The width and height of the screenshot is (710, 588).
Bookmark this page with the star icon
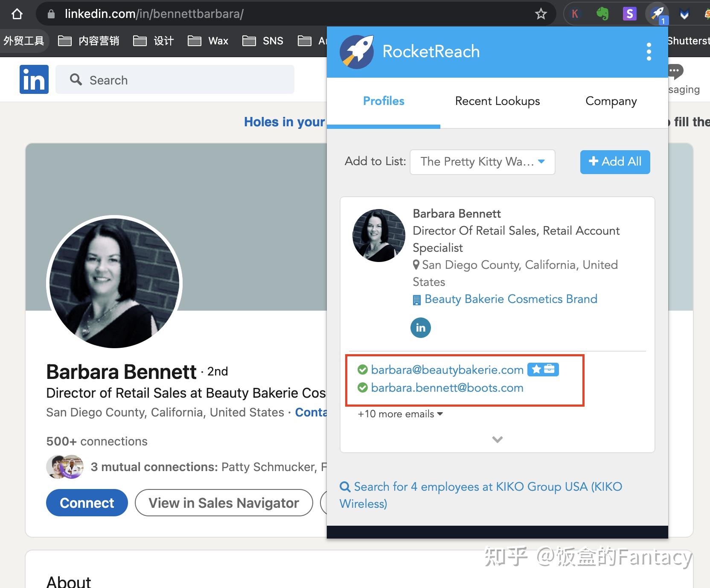[541, 14]
